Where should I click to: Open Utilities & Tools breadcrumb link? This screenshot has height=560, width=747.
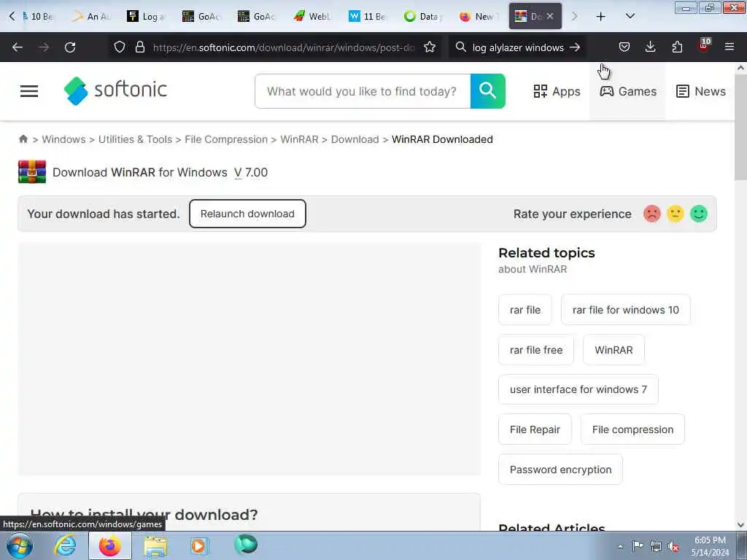tap(135, 139)
